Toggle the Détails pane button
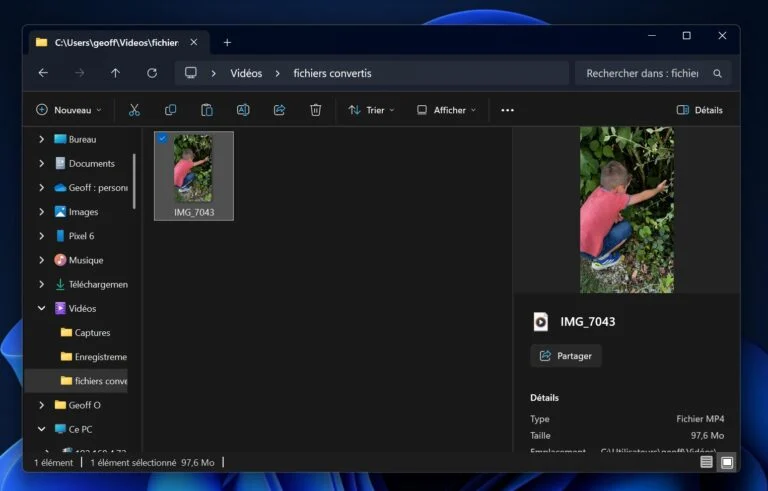Image resolution: width=768 pixels, height=491 pixels. (699, 110)
